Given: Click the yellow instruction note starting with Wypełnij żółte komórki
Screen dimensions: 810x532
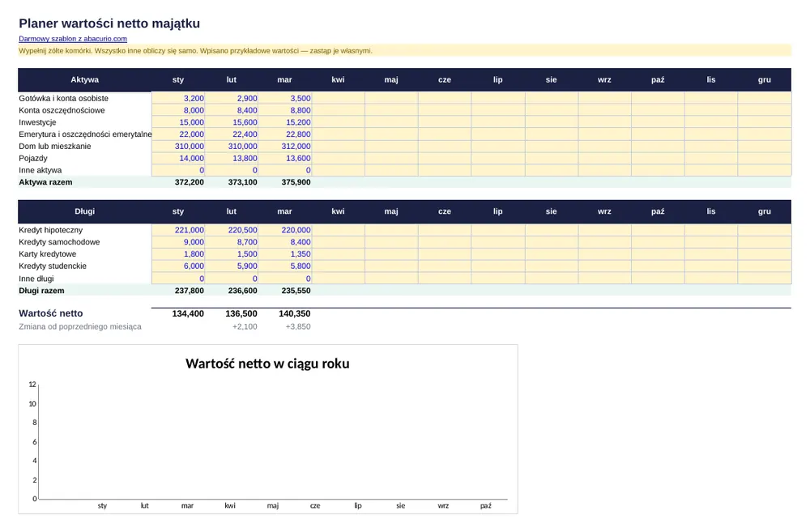Looking at the screenshot, I should pos(404,51).
